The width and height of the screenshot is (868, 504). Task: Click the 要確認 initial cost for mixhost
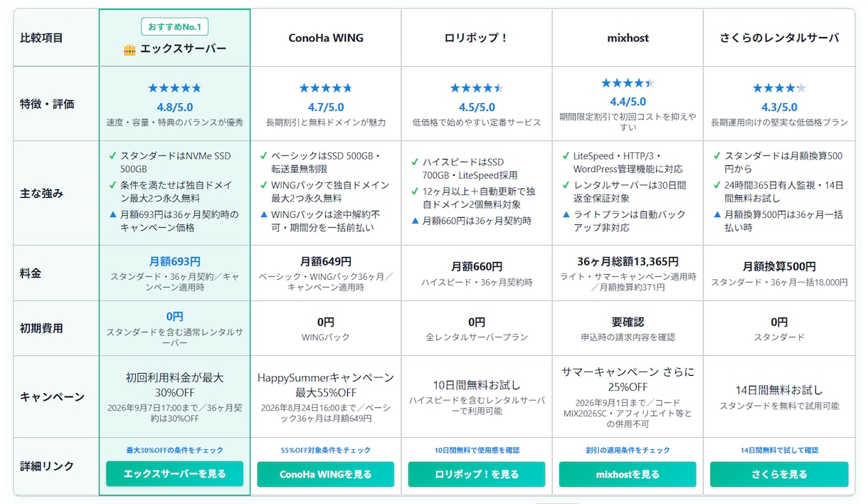[628, 322]
